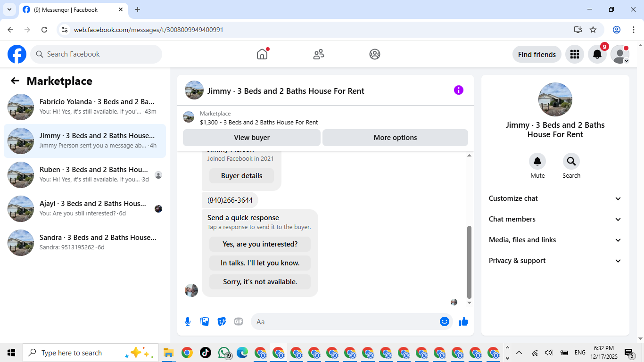The image size is (644, 362).
Task: Open File Explorer from the taskbar
Action: click(169, 353)
